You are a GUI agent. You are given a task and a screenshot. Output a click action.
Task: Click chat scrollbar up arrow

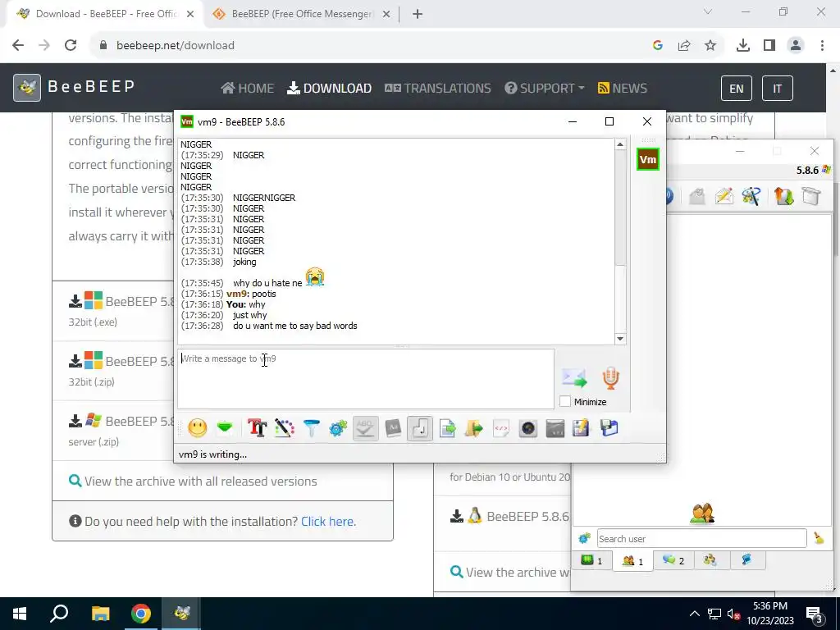pyautogui.click(x=620, y=144)
